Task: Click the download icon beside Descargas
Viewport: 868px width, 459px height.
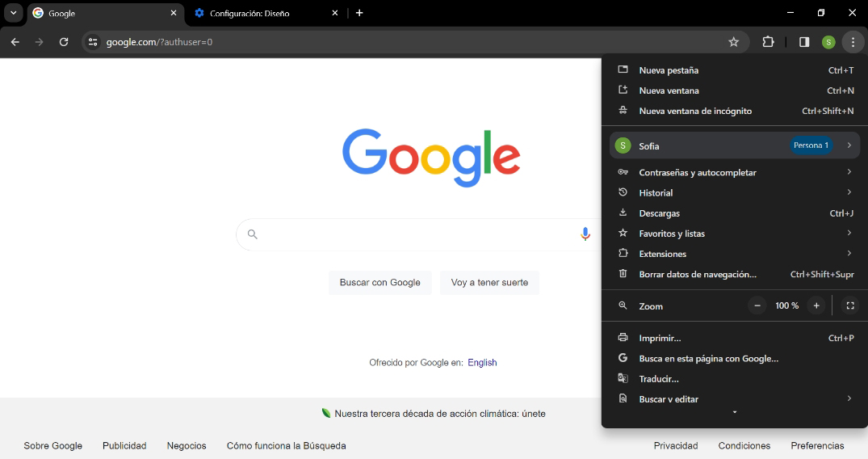Action: tap(623, 213)
